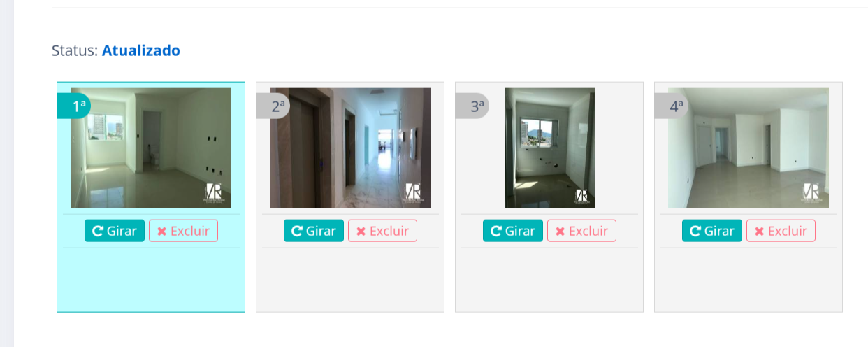This screenshot has width=868, height=347.
Task: Click Girar under the 3rd photo
Action: coord(513,231)
